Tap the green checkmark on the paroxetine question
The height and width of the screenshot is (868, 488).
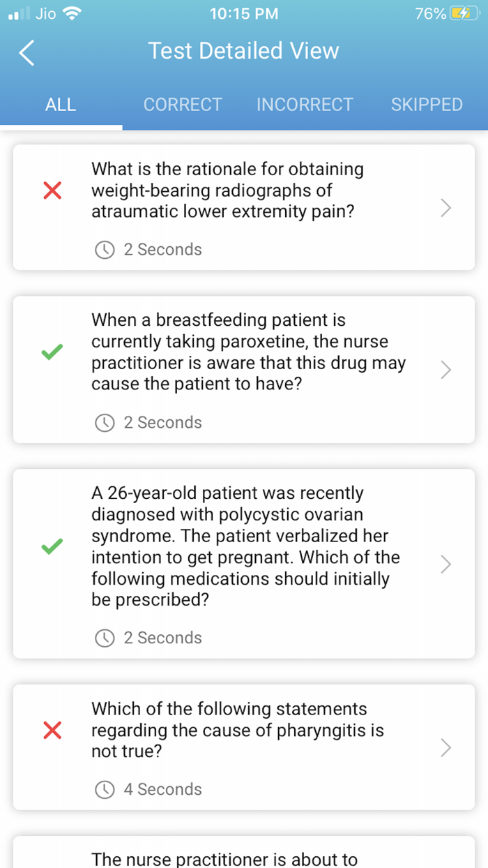point(52,352)
